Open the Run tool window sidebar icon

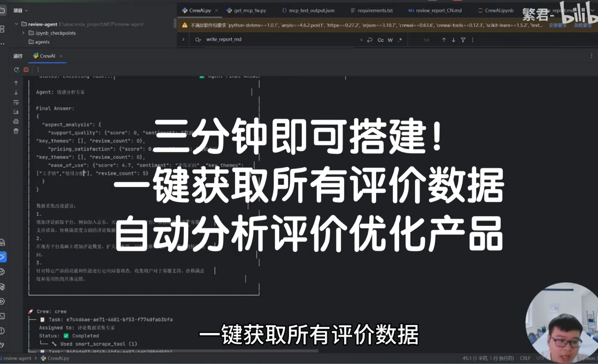pyautogui.click(x=3, y=257)
